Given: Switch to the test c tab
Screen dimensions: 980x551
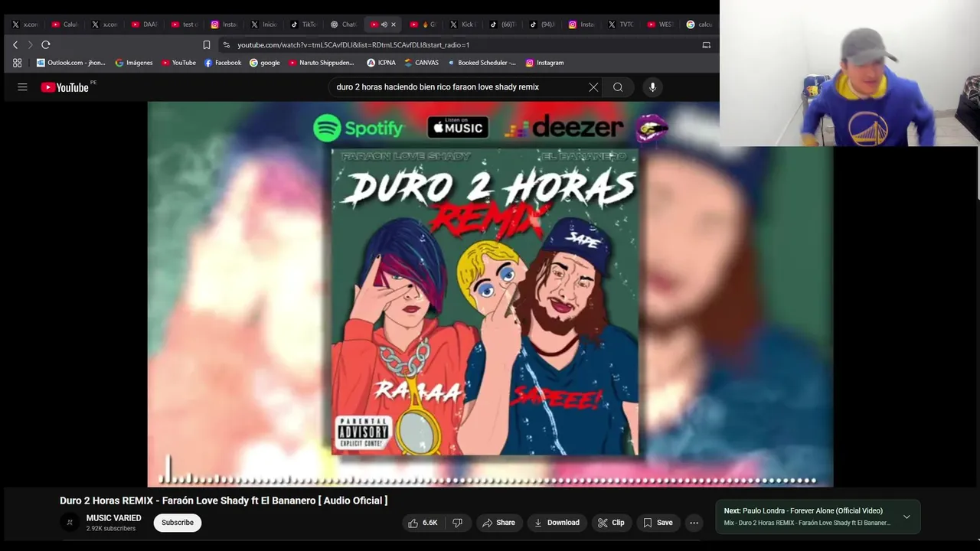Looking at the screenshot, I should tap(185, 24).
